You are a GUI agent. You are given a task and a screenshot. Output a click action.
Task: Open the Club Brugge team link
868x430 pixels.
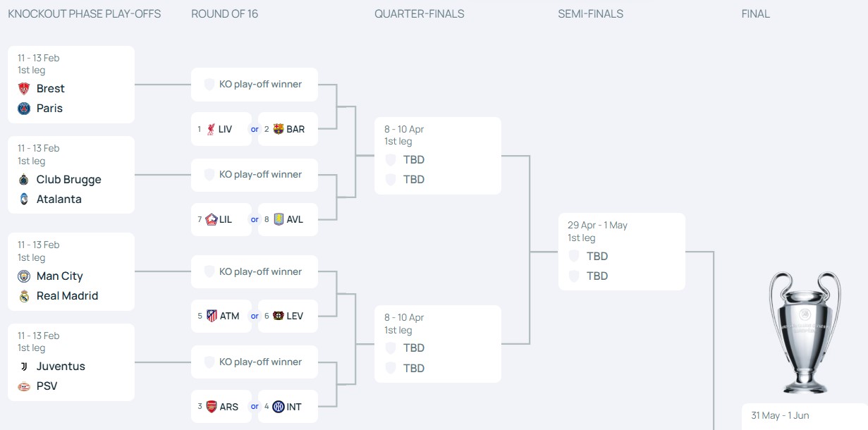68,180
